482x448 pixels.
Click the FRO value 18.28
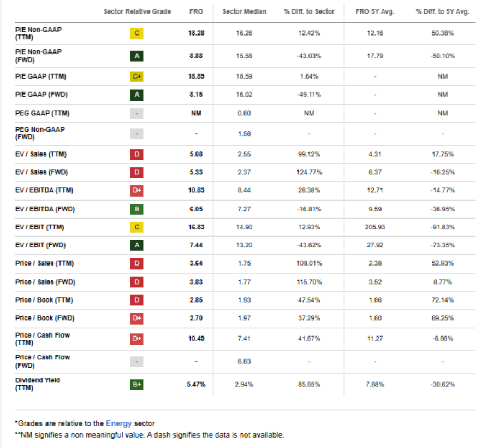196,33
